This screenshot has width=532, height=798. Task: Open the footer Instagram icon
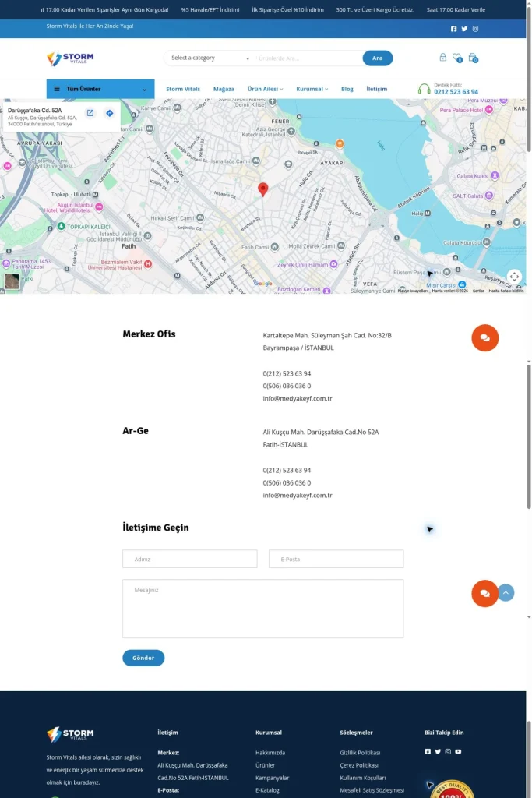pyautogui.click(x=448, y=752)
